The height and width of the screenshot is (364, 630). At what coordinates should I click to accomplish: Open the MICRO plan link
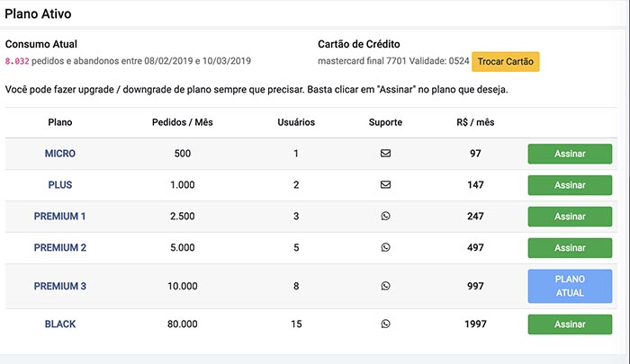60,154
